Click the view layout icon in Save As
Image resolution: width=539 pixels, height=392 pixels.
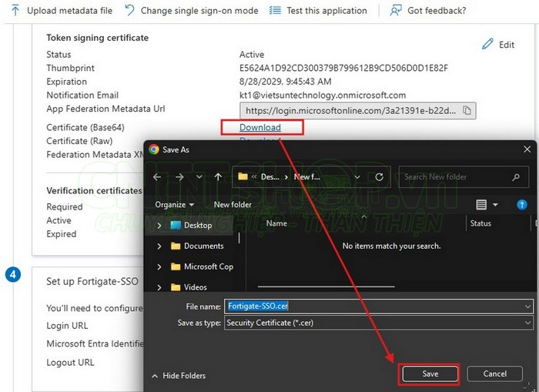tap(481, 205)
